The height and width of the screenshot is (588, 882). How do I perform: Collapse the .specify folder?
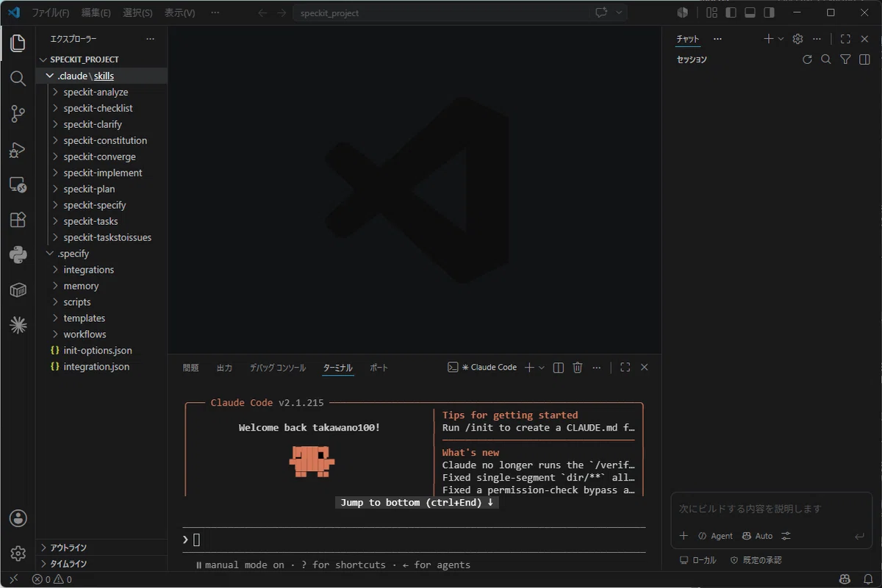[101, 254]
